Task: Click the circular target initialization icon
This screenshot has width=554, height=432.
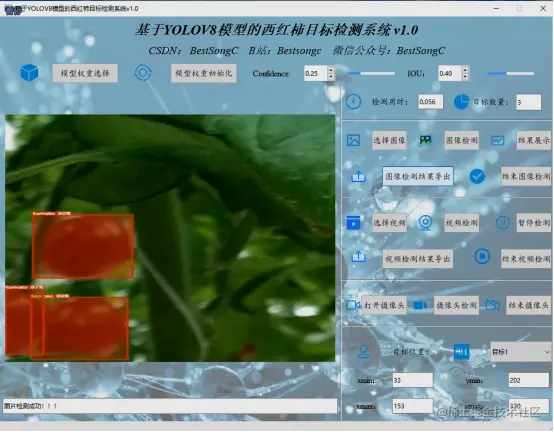Action: 143,73
